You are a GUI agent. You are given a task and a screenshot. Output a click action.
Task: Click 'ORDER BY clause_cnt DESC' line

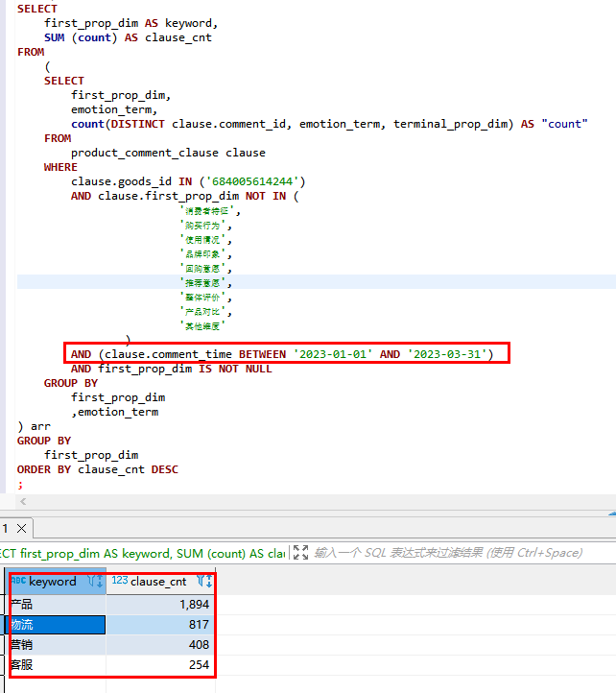(x=98, y=469)
